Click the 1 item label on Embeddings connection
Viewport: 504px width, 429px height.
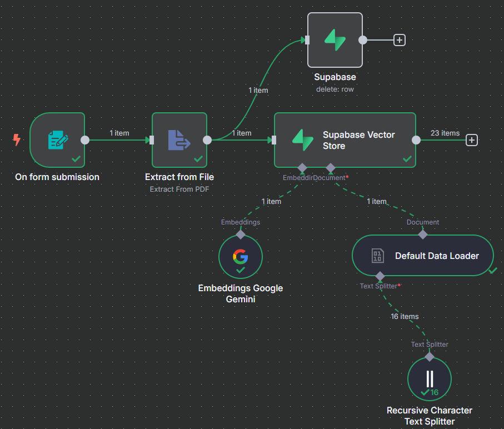click(x=271, y=202)
